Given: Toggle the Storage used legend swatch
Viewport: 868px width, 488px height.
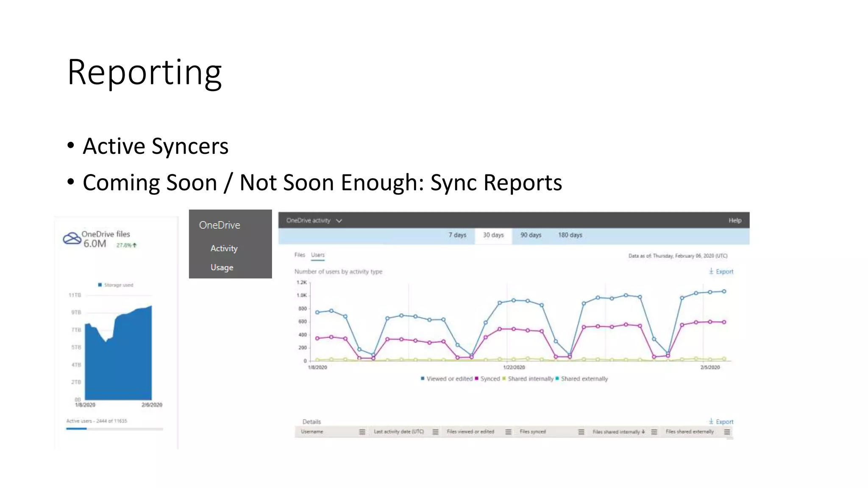Looking at the screenshot, I should [x=100, y=285].
